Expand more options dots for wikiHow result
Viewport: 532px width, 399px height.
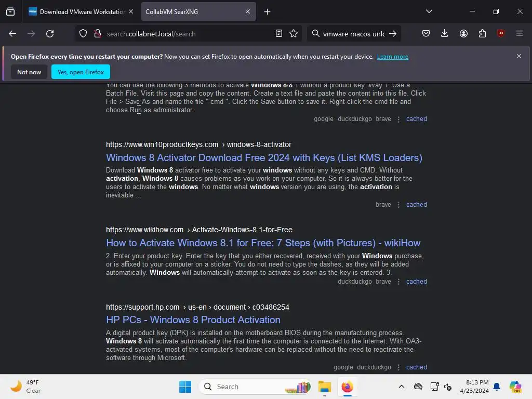click(x=398, y=282)
